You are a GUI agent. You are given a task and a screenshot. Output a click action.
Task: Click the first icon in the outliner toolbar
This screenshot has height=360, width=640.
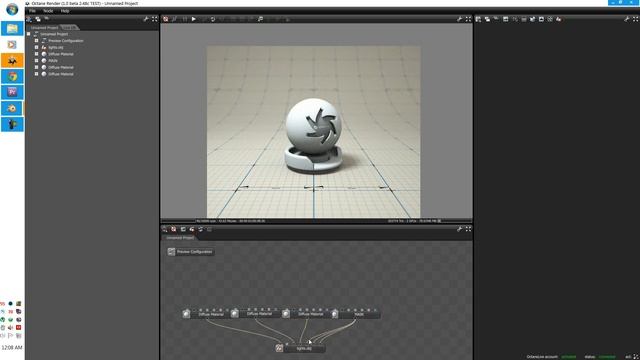point(29,19)
